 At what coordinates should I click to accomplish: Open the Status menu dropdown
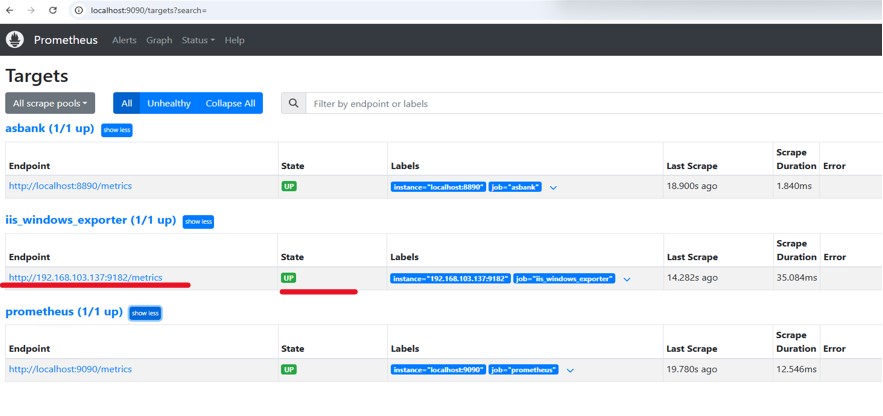click(198, 40)
